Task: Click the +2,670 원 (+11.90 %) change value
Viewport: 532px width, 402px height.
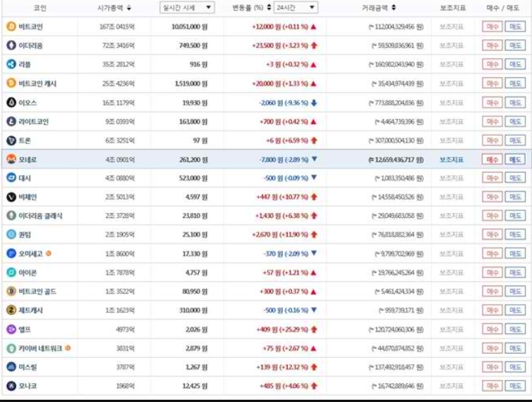Action: click(x=280, y=234)
